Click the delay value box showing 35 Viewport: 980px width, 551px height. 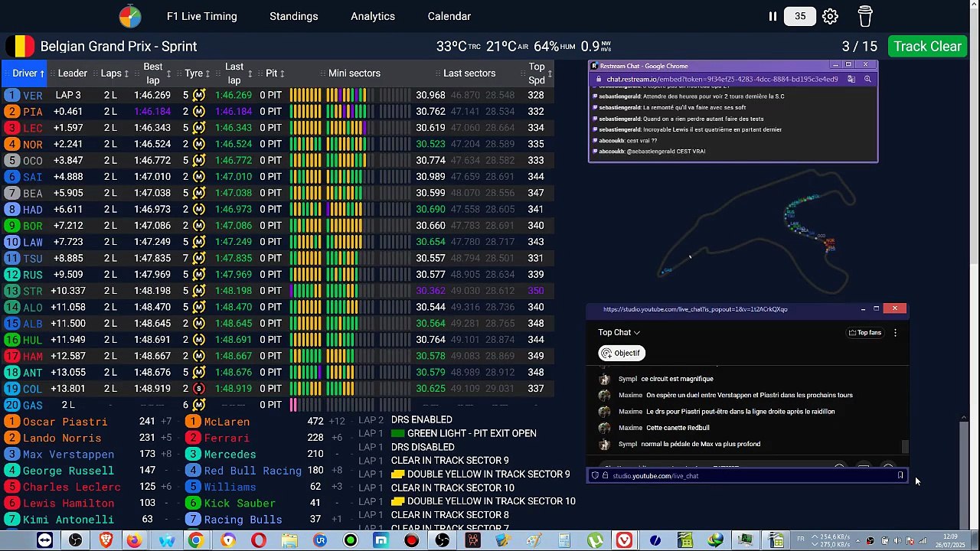(800, 16)
